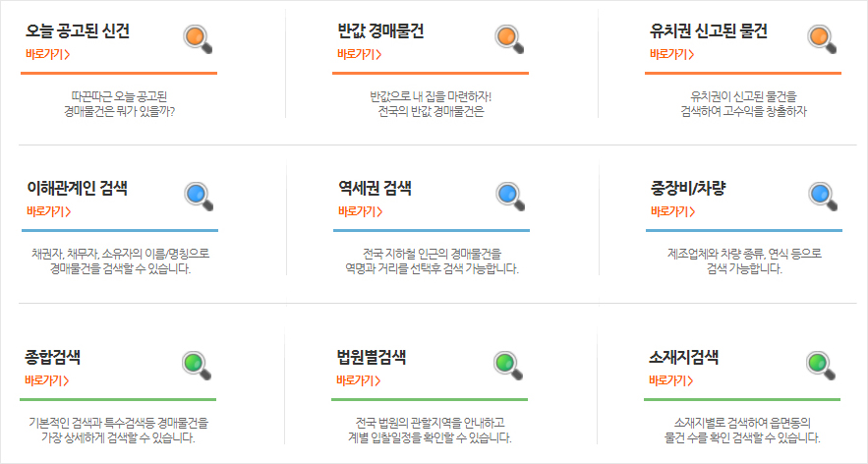Open 바로가기 under 오늘 공고된 신건
Viewport: 868px width, 464px height.
click(x=47, y=54)
